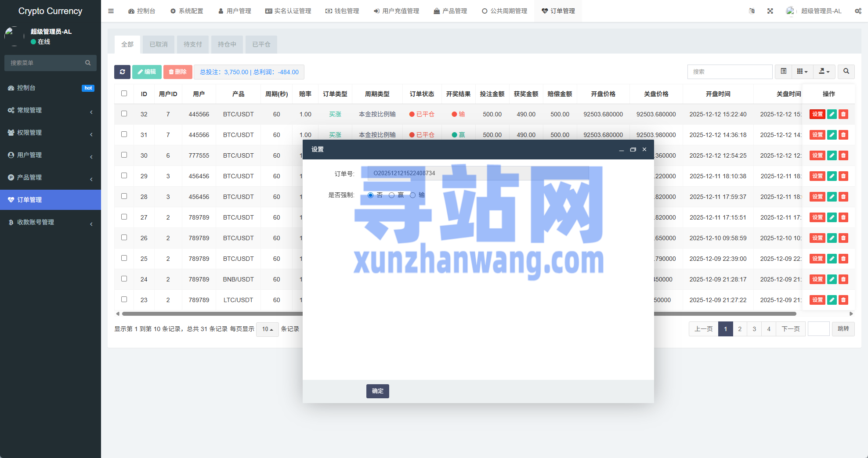Open the settings gears icon top right

857,11
